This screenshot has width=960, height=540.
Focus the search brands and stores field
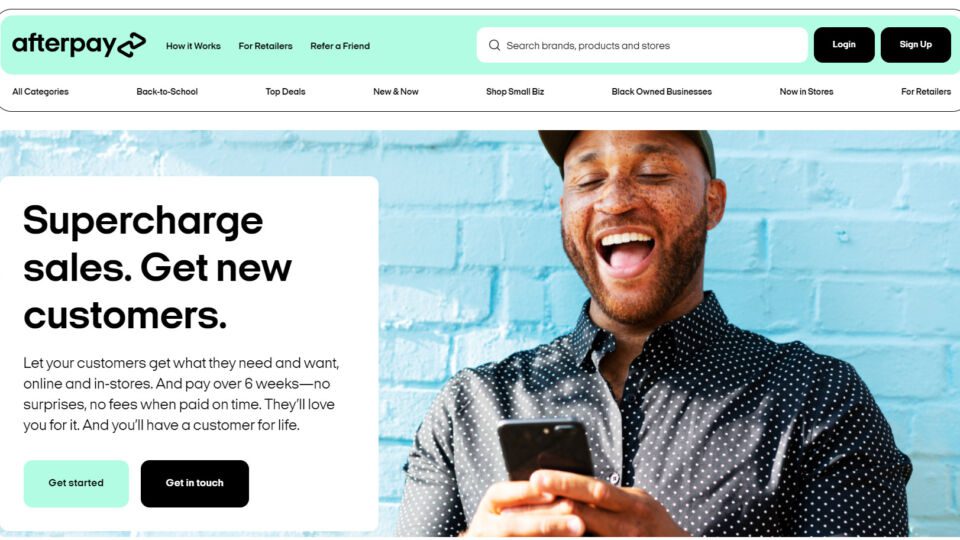coord(642,45)
